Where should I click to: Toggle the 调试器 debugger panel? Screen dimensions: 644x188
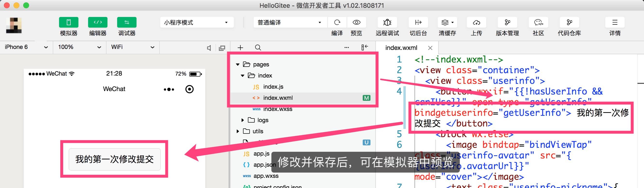(127, 23)
